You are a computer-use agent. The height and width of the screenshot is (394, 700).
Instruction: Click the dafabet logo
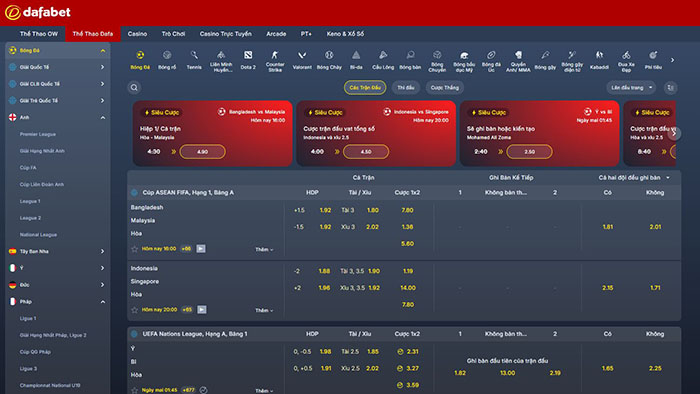point(38,12)
